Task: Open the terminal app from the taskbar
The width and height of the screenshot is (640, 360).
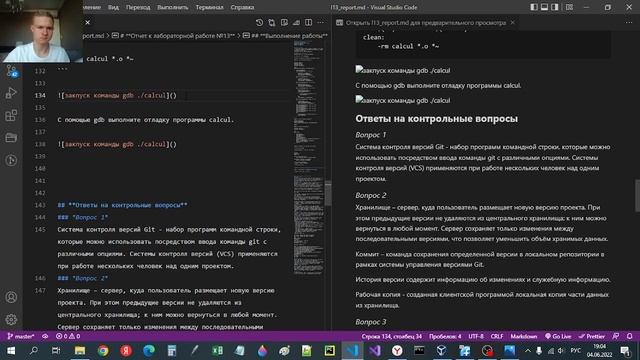Action: [x=419, y=351]
